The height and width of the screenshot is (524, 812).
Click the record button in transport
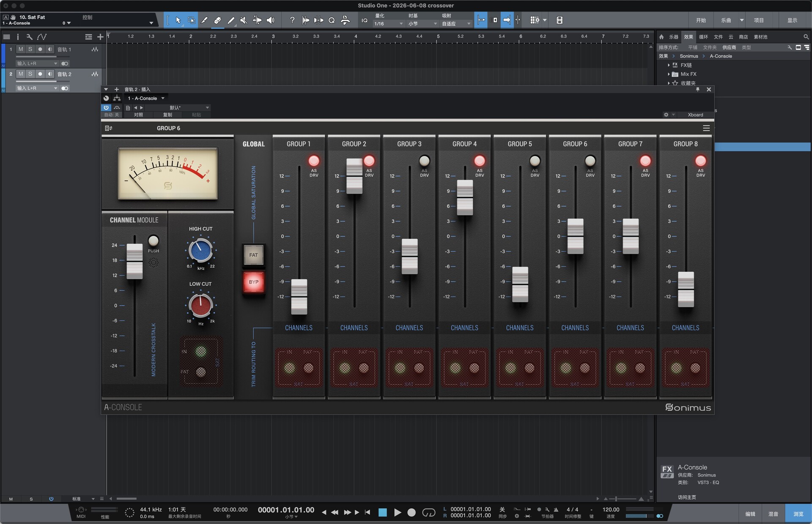point(411,512)
